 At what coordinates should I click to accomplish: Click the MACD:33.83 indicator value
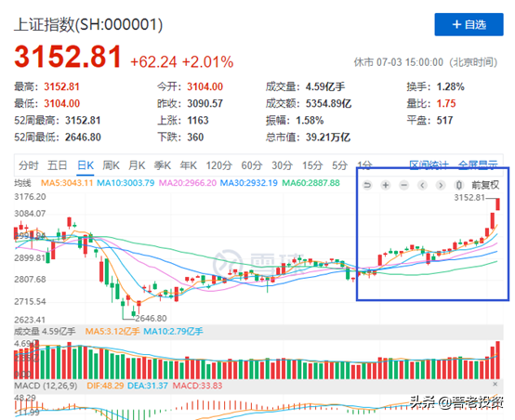[197, 386]
